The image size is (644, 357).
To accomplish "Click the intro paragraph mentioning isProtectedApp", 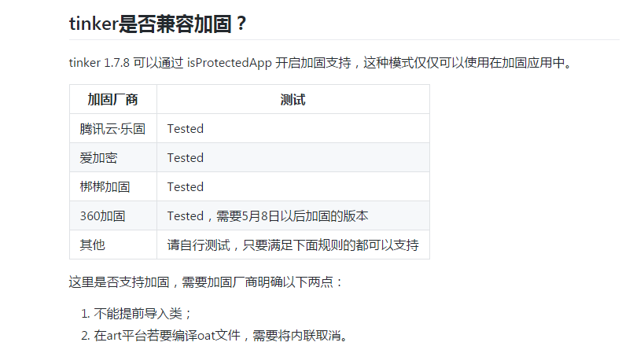I will (320, 63).
